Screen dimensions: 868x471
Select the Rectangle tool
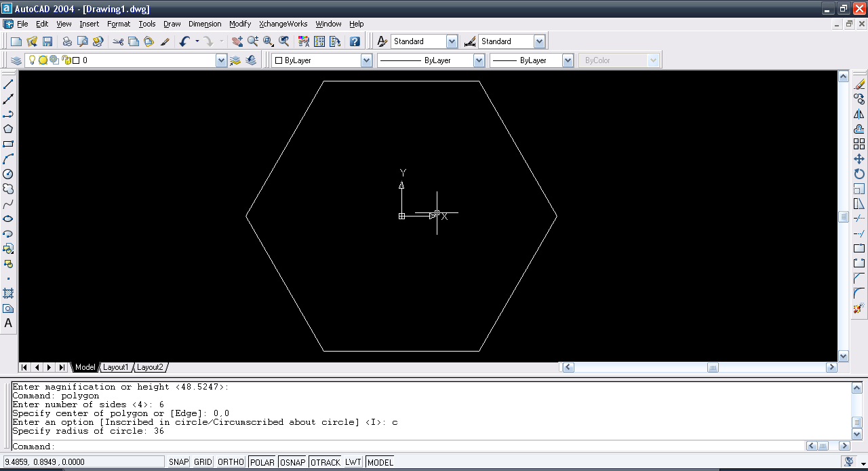point(8,144)
